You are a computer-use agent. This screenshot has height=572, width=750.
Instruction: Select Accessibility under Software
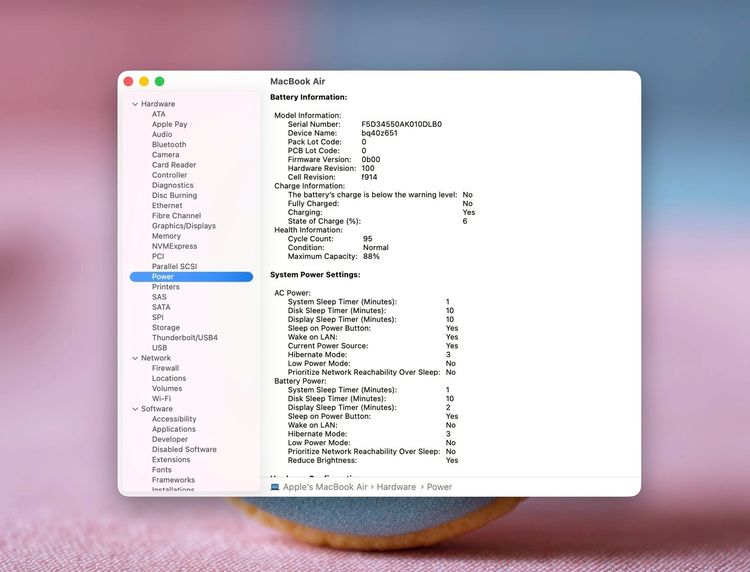[x=174, y=419]
